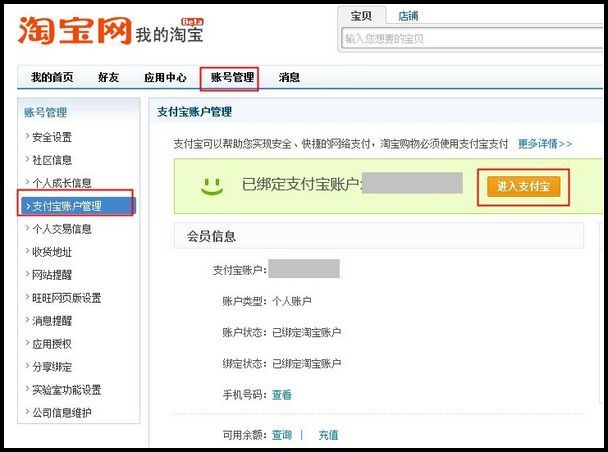
Task: Select the 店铺 search tab
Action: point(408,16)
